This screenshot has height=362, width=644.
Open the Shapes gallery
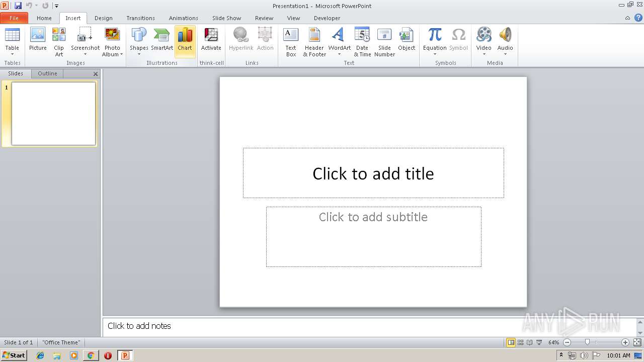tap(139, 41)
